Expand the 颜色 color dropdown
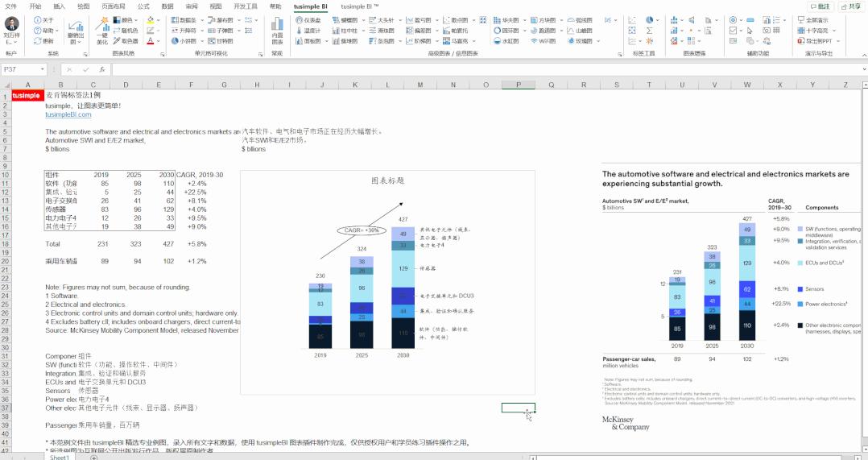The width and height of the screenshot is (868, 460). pyautogui.click(x=135, y=20)
